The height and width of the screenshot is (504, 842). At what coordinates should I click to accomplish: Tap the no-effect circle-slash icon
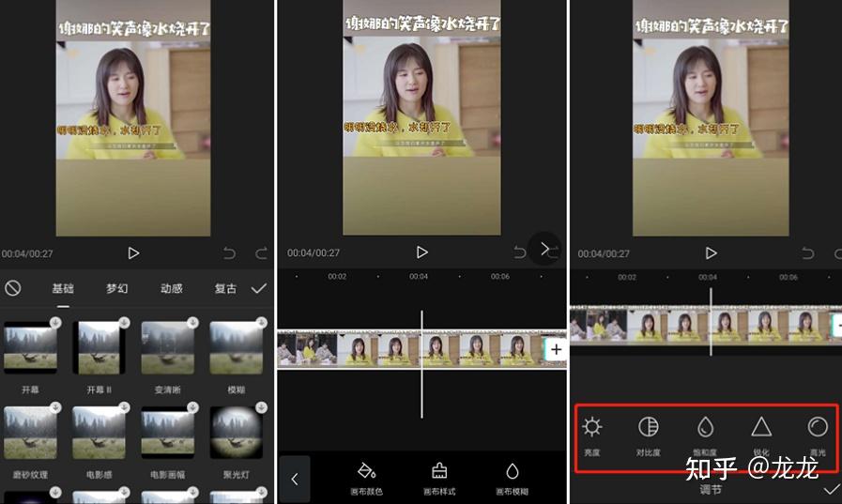click(x=13, y=288)
